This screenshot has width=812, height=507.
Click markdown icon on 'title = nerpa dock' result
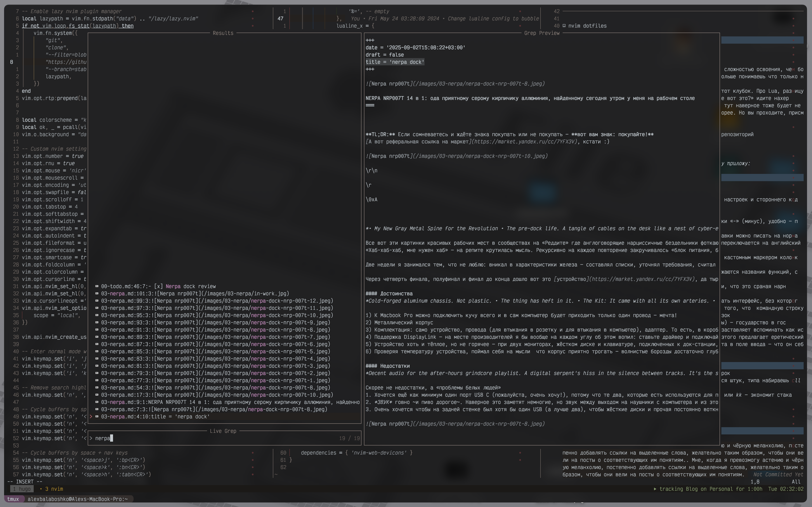click(x=97, y=417)
